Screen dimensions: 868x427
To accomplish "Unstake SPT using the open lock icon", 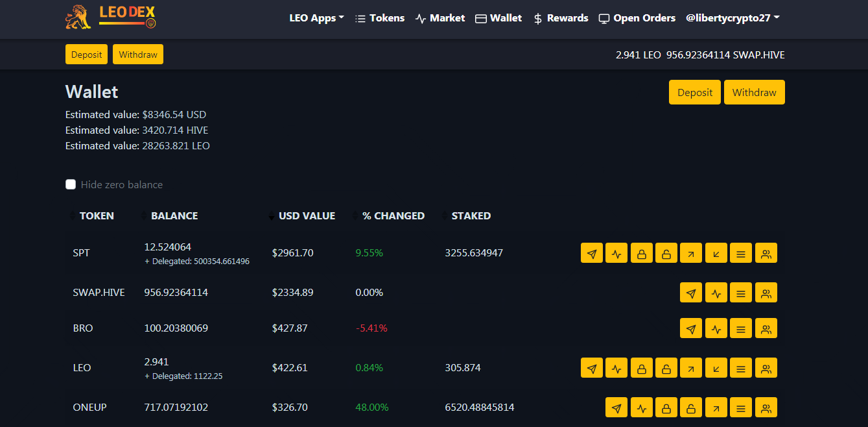I will pyautogui.click(x=666, y=253).
